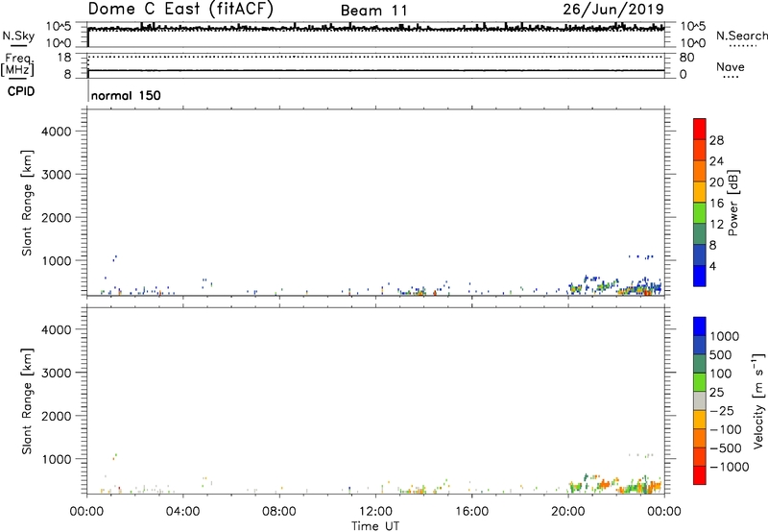Click the '-1000' tick on the Velocity colorbar
Image resolution: width=768 pixels, height=532 pixels.
(729, 467)
